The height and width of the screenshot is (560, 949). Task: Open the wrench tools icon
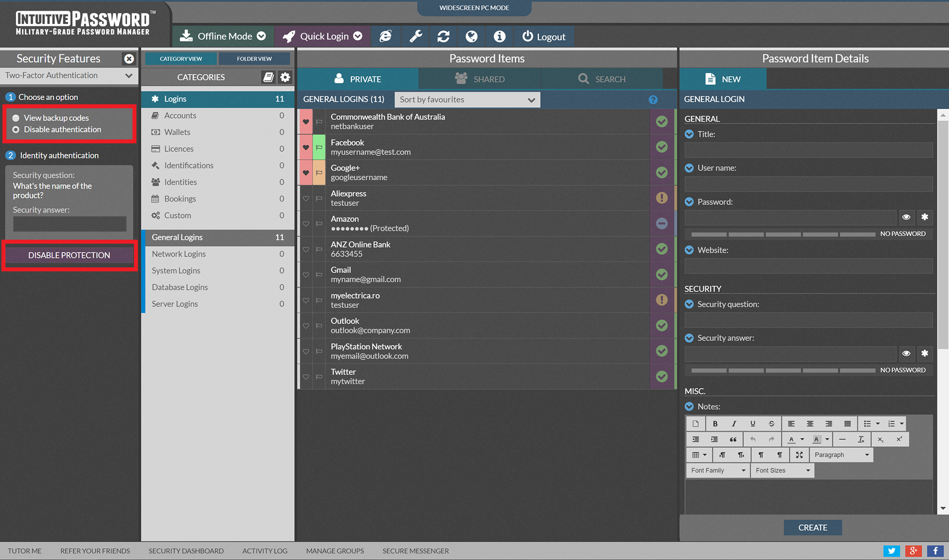[x=416, y=36]
